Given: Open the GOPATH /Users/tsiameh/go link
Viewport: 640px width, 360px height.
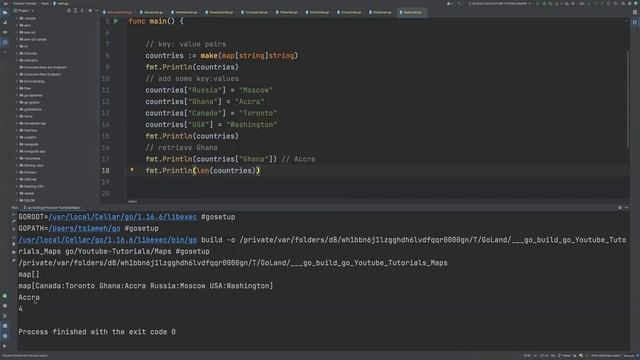Looking at the screenshot, I should pos(84,228).
